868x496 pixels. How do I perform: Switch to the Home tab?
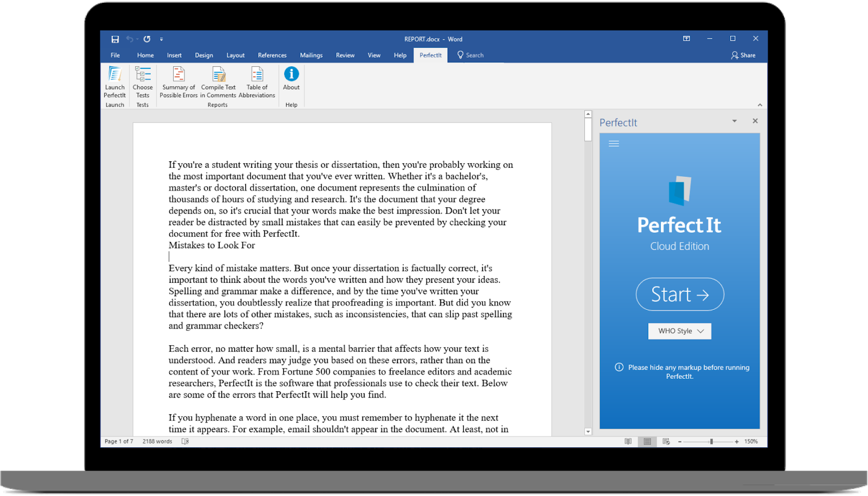tap(145, 55)
